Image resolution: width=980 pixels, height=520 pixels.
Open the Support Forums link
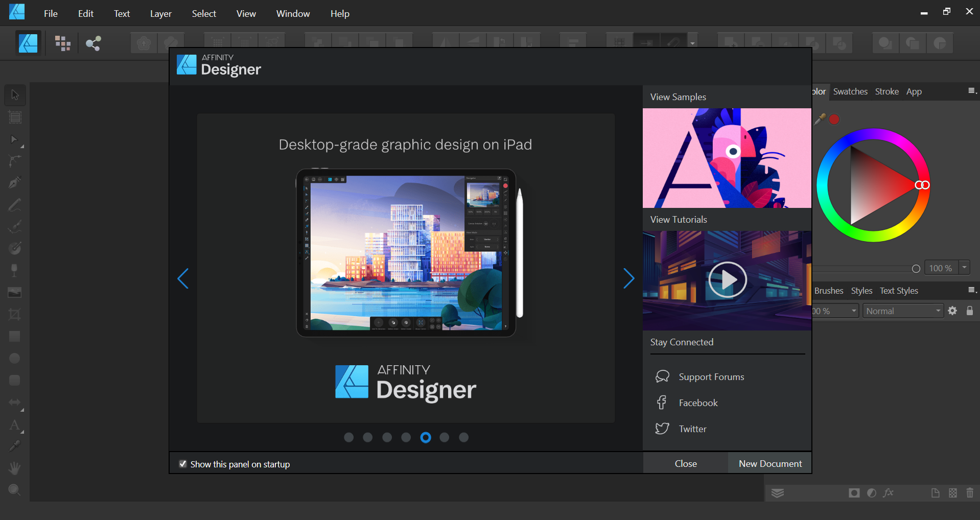(x=711, y=377)
